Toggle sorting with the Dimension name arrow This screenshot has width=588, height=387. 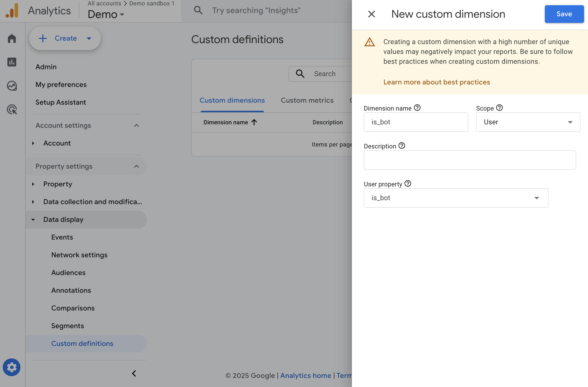[254, 122]
